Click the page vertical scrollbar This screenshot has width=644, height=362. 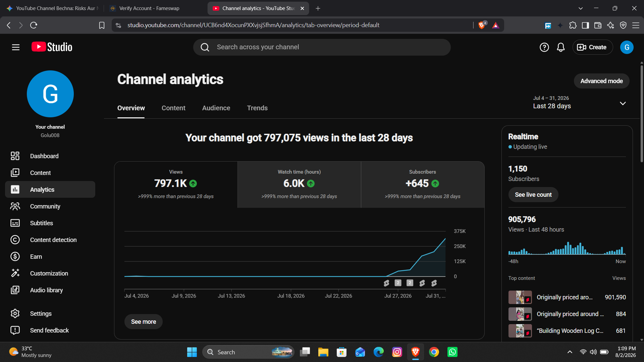(x=642, y=114)
